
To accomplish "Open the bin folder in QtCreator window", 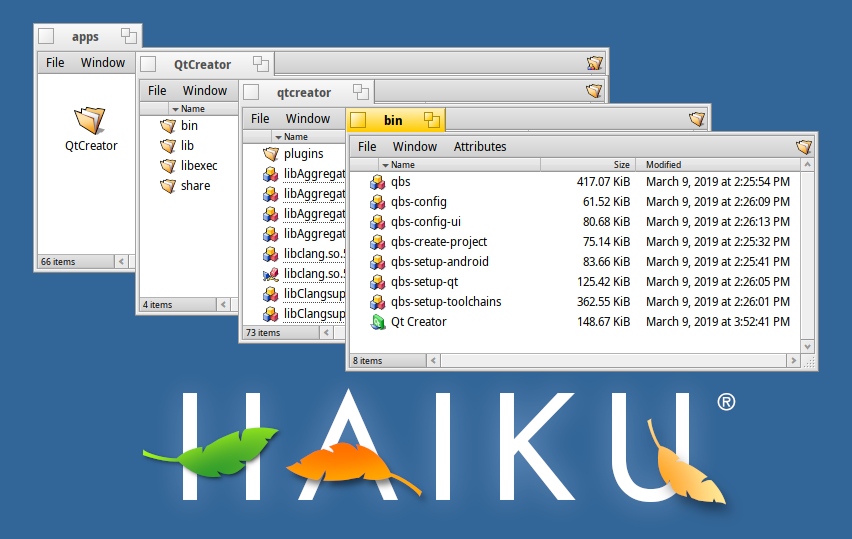I will pos(168,126).
